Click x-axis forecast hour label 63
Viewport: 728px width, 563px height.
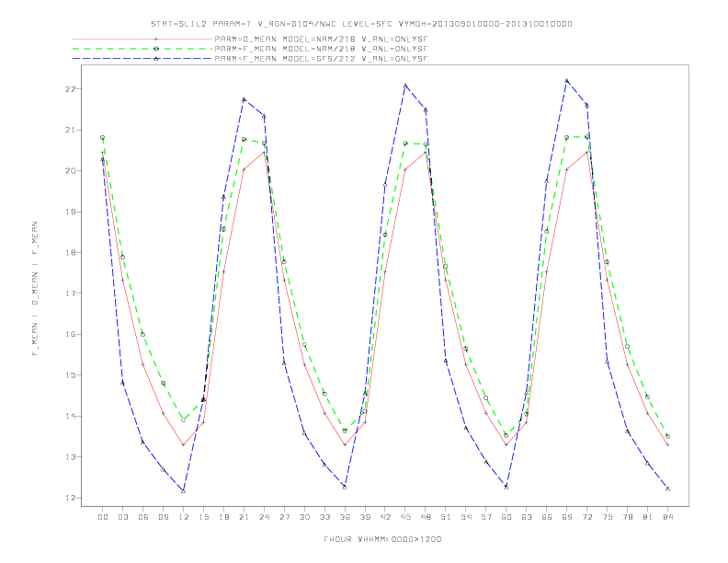(x=527, y=517)
